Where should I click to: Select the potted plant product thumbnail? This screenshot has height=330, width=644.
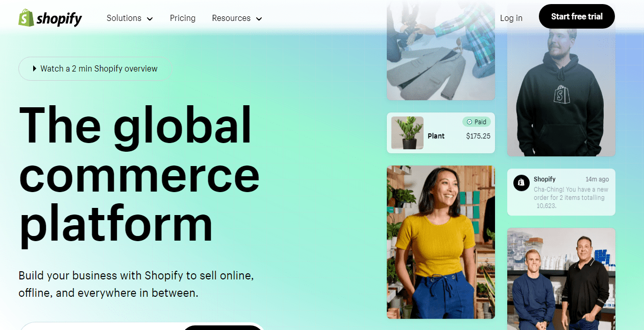(x=407, y=133)
